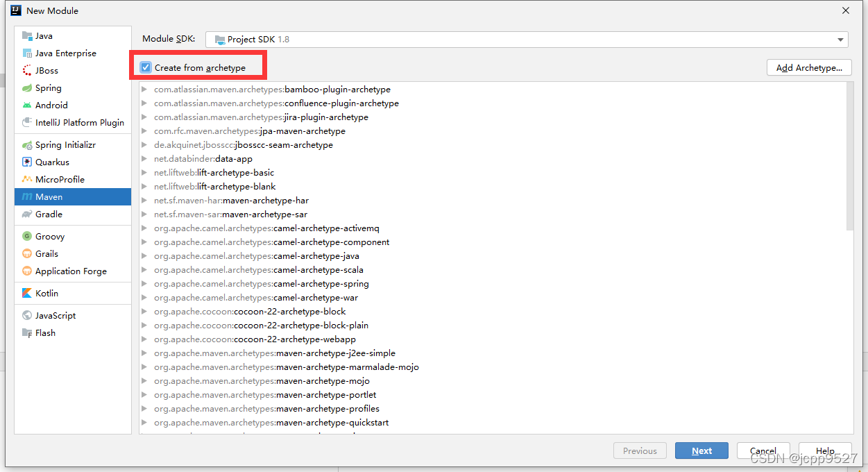Viewport: 868px width, 472px height.
Task: Expand maven-archetype-j2ee-simple node
Action: click(144, 353)
